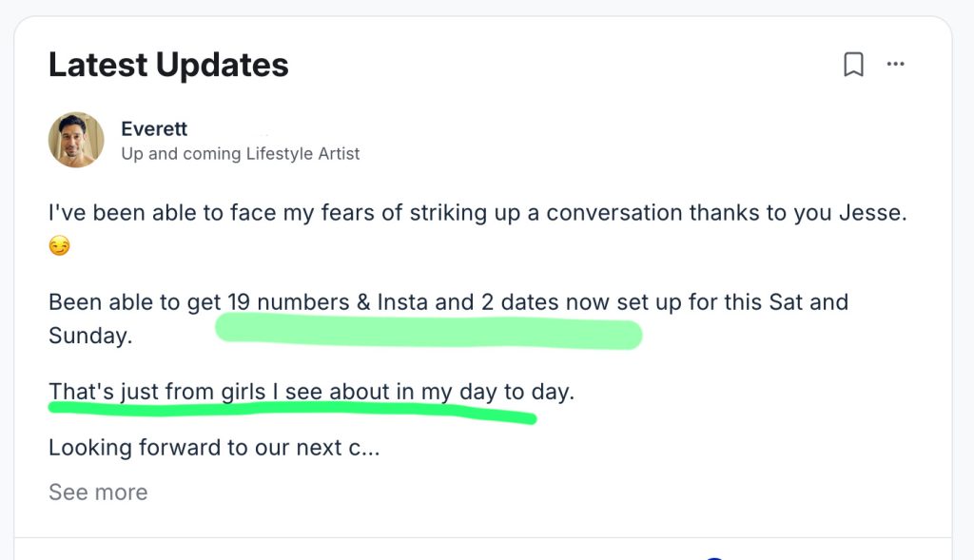Click the "Up and coming Lifestyle Artist" subtitle
Image resolution: width=974 pixels, height=560 pixels.
(x=241, y=153)
